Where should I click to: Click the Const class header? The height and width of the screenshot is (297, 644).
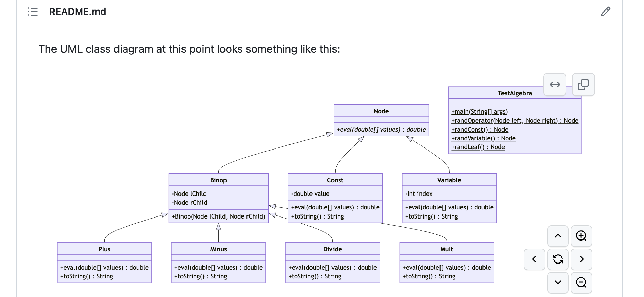(335, 180)
